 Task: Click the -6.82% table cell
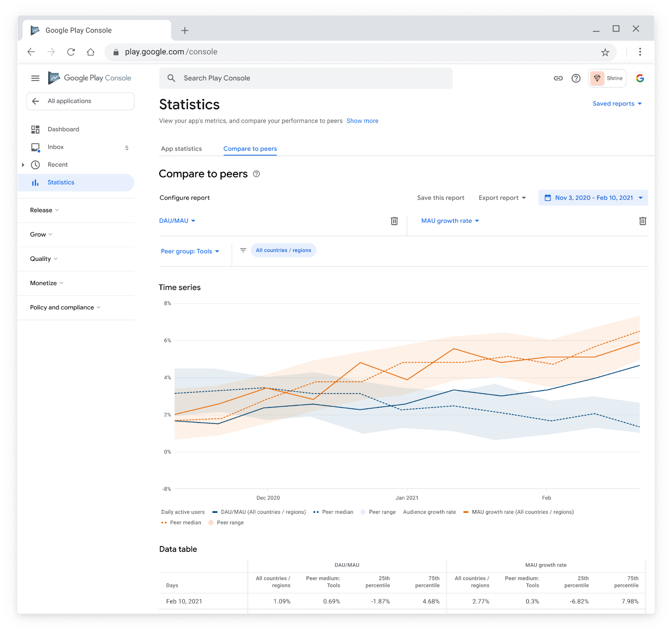[579, 602]
